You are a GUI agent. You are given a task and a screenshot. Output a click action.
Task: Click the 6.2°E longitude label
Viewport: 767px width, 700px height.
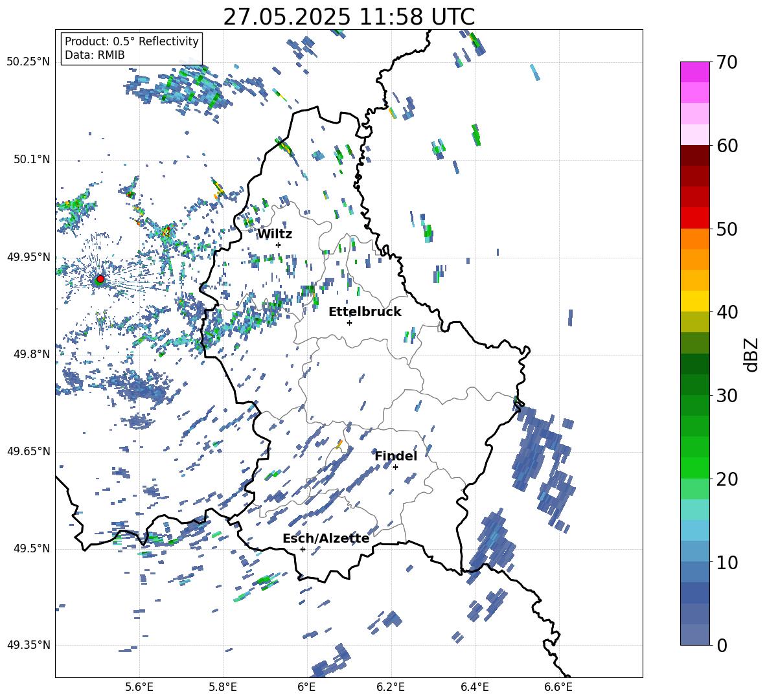[x=391, y=687]
